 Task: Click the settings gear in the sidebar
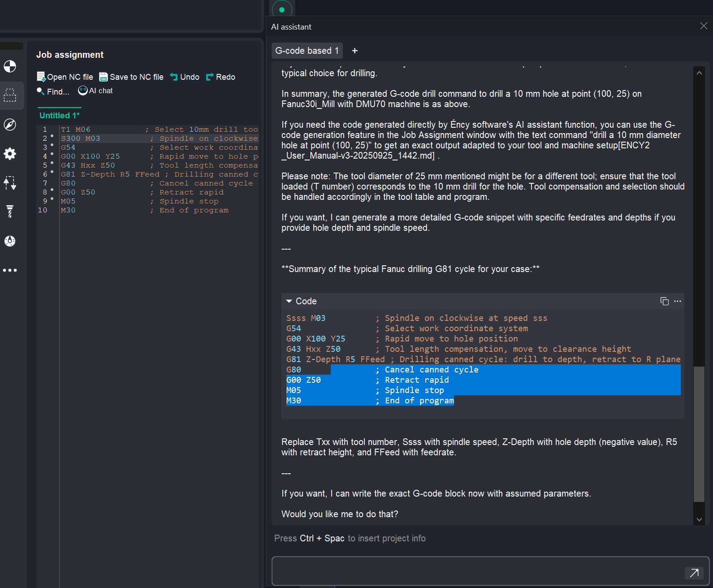[x=10, y=154]
